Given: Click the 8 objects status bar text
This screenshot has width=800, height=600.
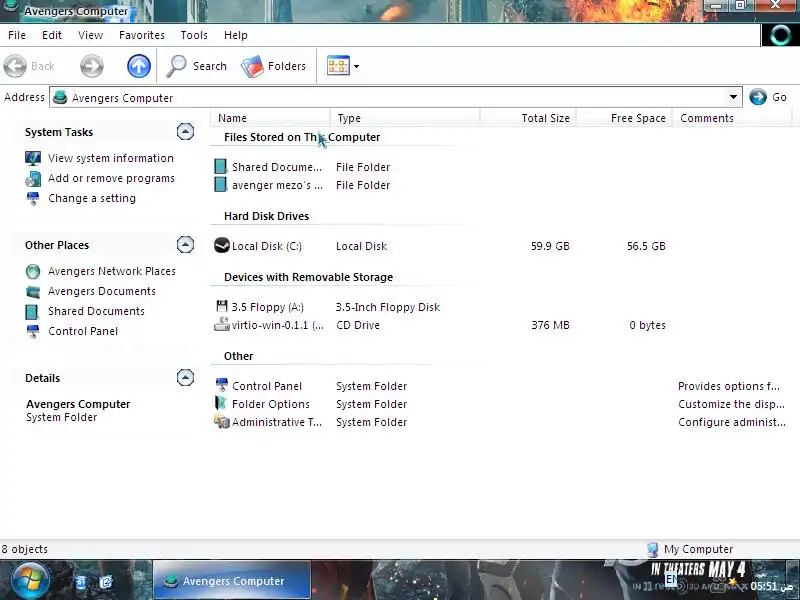Looking at the screenshot, I should click(24, 549).
